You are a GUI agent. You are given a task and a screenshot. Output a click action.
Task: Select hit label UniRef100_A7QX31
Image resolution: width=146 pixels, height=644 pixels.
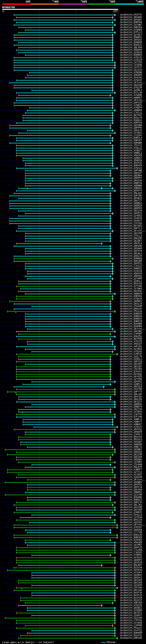(131, 58)
